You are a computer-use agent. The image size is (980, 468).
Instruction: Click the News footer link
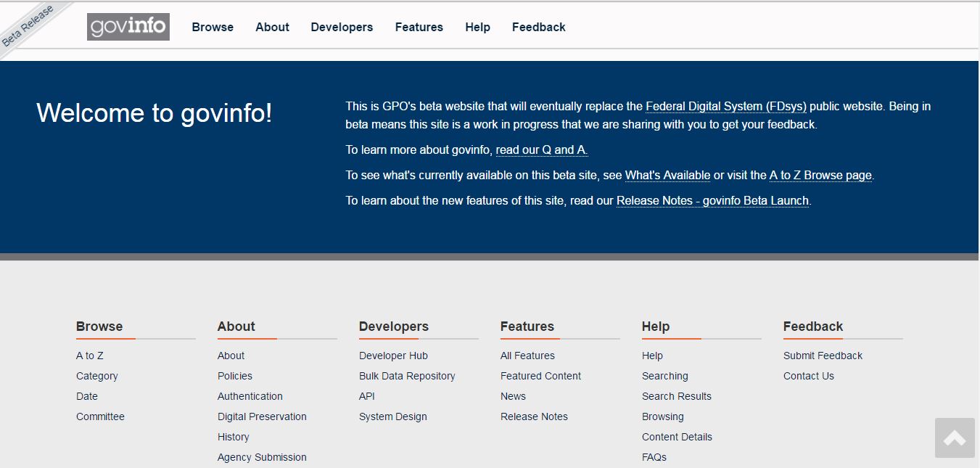point(513,396)
